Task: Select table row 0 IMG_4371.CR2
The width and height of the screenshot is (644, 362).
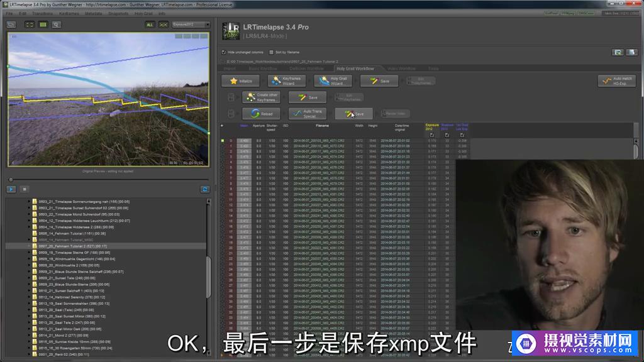Action: point(345,141)
